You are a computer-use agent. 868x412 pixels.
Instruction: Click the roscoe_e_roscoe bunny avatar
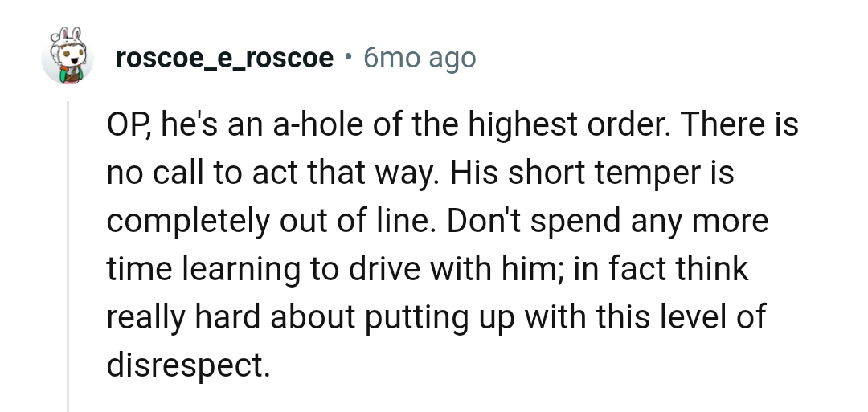point(66,58)
